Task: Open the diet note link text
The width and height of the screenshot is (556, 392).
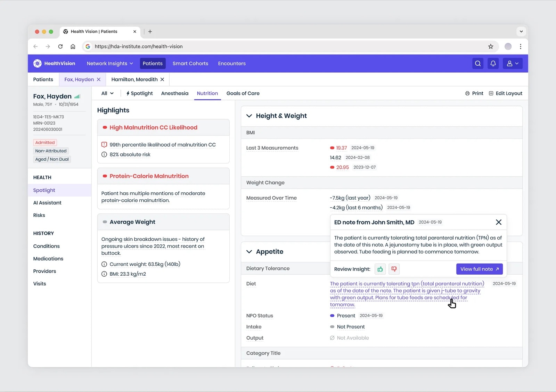Action: [407, 294]
